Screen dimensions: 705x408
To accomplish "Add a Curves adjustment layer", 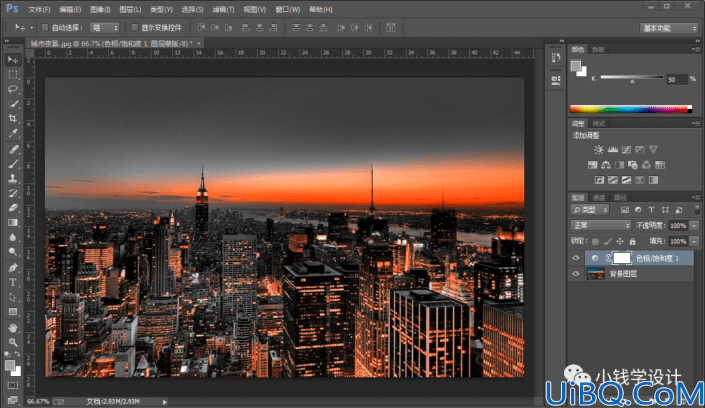I will tap(626, 150).
